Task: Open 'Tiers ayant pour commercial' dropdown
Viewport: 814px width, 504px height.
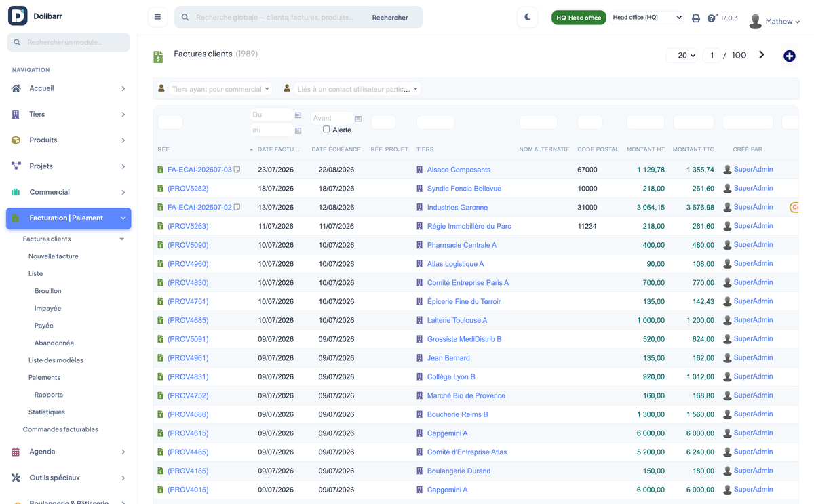Action: pyautogui.click(x=220, y=89)
